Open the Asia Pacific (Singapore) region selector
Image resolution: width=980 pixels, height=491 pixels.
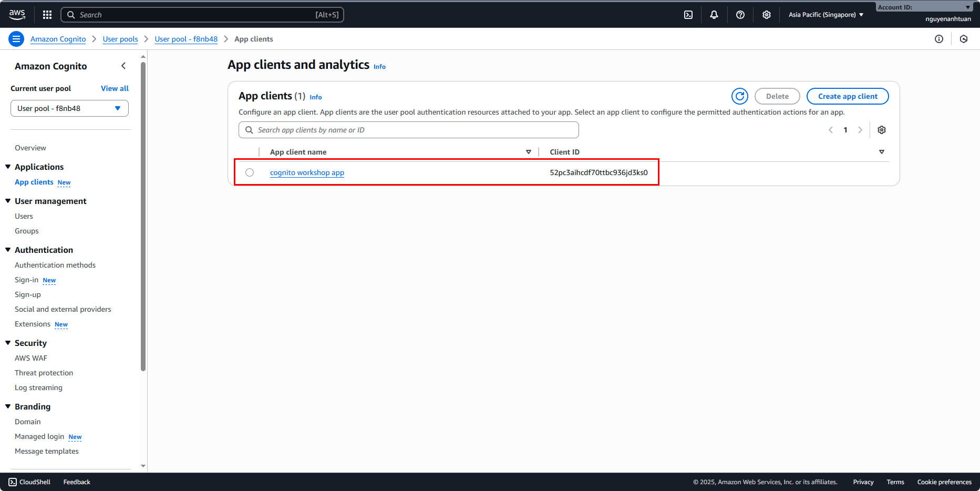point(826,15)
